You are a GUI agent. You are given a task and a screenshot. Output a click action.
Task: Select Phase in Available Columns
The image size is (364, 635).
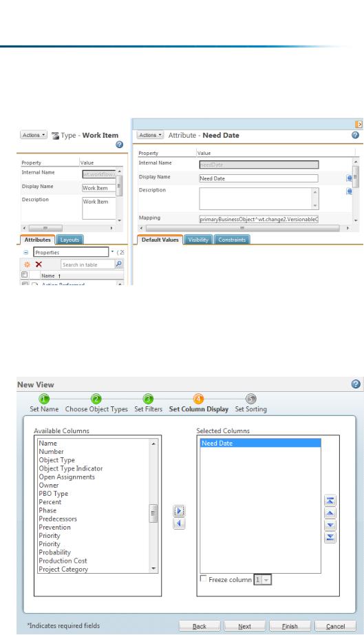(47, 510)
